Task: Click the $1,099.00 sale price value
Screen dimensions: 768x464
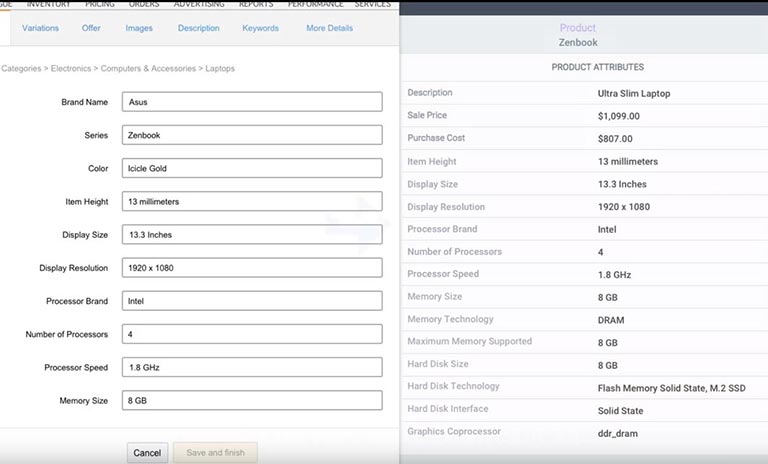Action: 619,116
